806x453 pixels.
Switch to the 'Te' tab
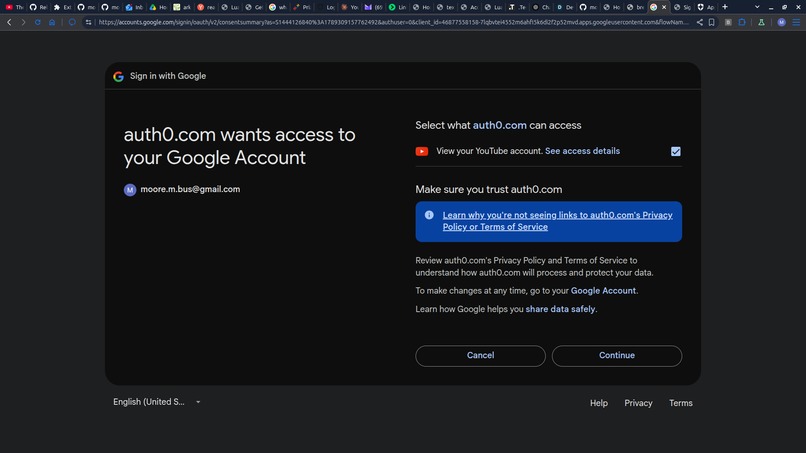pos(517,7)
